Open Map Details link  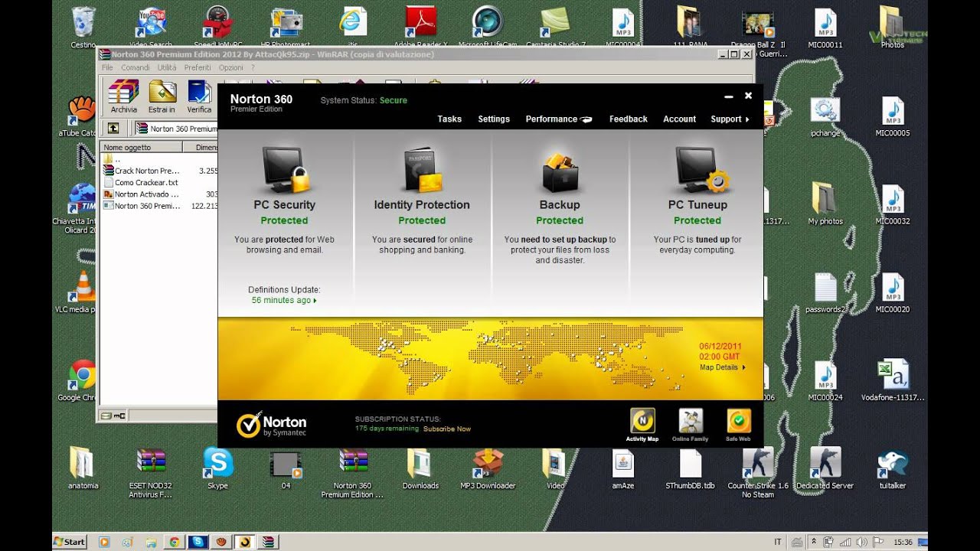722,367
